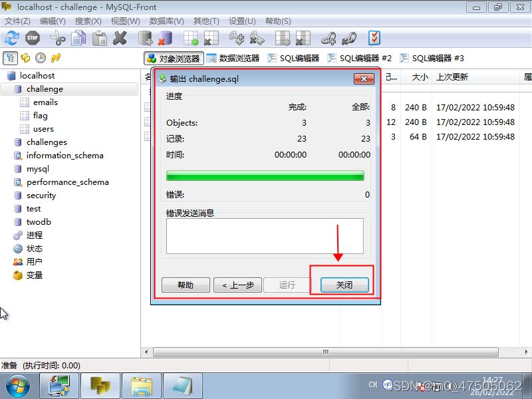Click the add key icon
This screenshot has height=399, width=532.
tap(237, 38)
